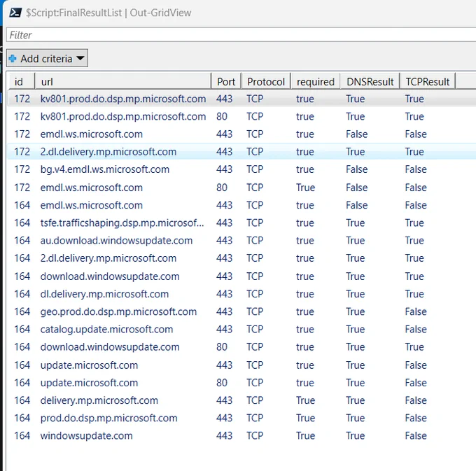
Task: Select the windowsupdate.com row
Action: pyautogui.click(x=241, y=435)
